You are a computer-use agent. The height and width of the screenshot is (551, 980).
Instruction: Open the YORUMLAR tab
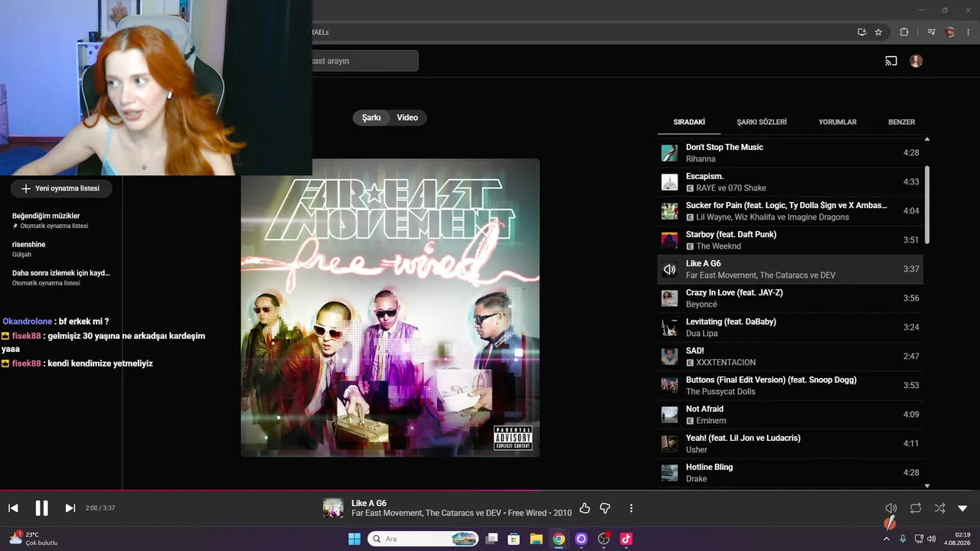click(x=838, y=122)
